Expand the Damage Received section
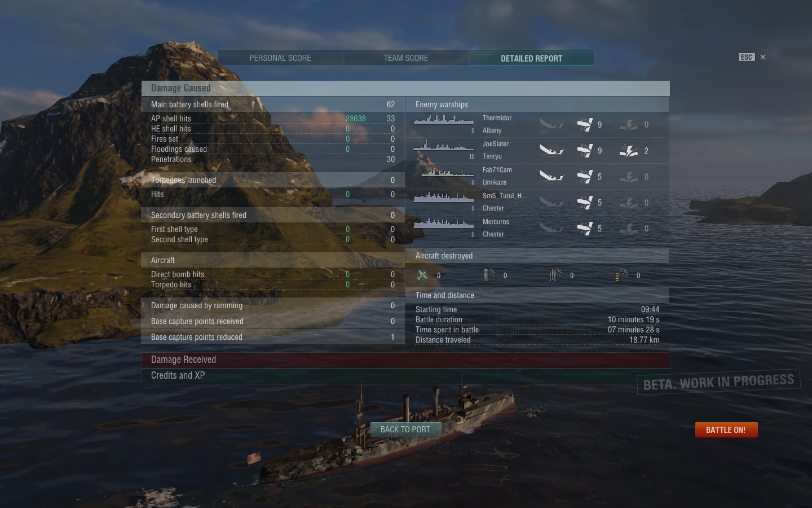The height and width of the screenshot is (508, 812). click(405, 360)
